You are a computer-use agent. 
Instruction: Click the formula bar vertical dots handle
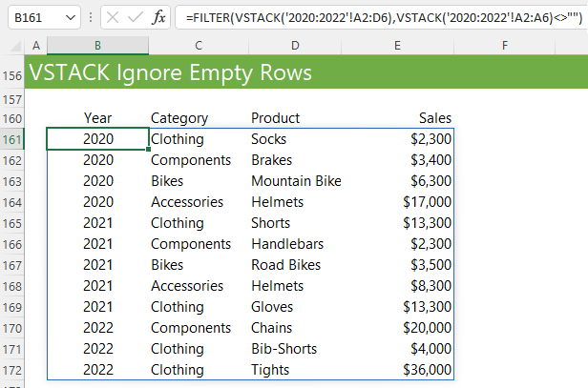pyautogui.click(x=91, y=17)
